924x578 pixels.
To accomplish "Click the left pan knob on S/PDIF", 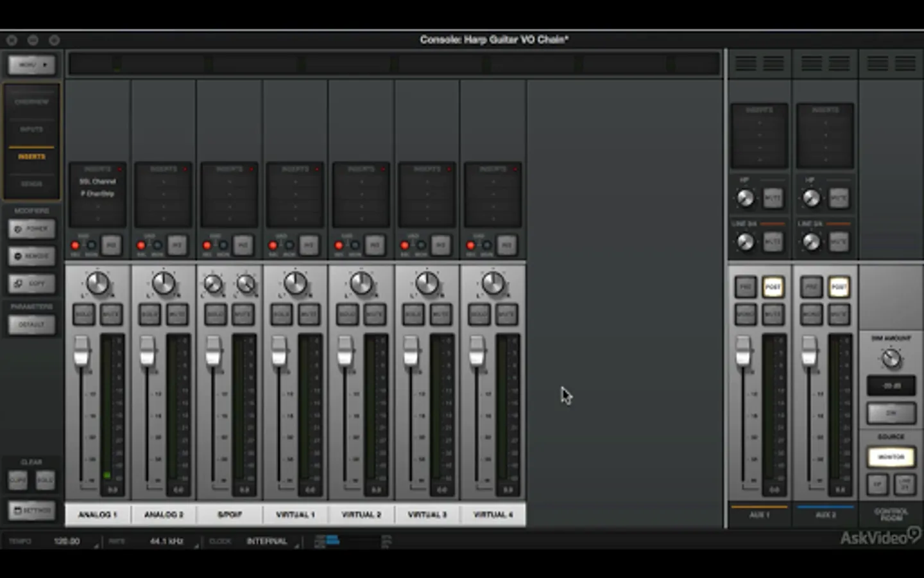I will pyautogui.click(x=213, y=284).
